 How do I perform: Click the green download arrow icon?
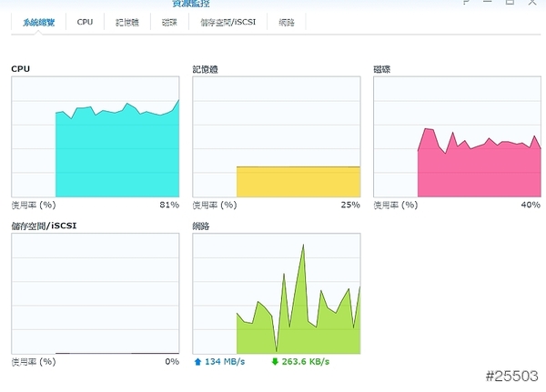(275, 362)
